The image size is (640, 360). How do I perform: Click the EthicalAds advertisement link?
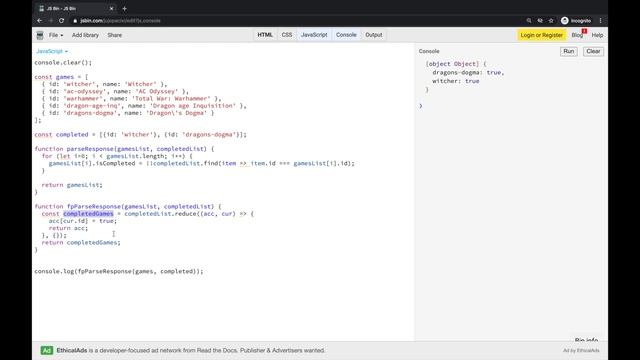coord(191,350)
